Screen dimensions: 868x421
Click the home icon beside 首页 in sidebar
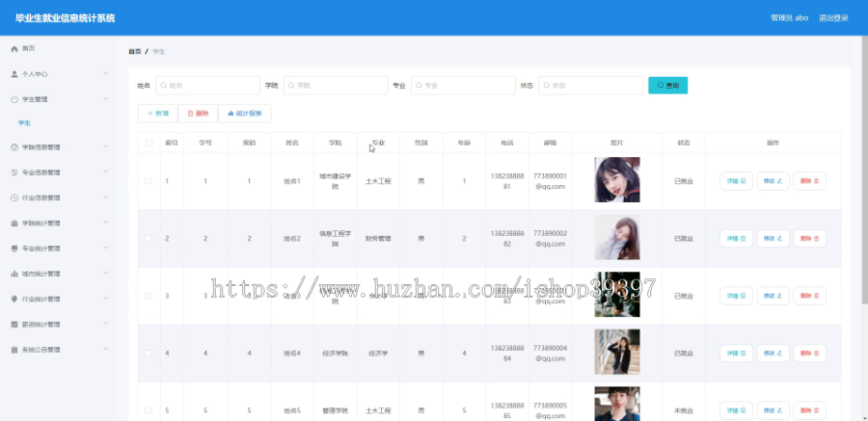(14, 49)
